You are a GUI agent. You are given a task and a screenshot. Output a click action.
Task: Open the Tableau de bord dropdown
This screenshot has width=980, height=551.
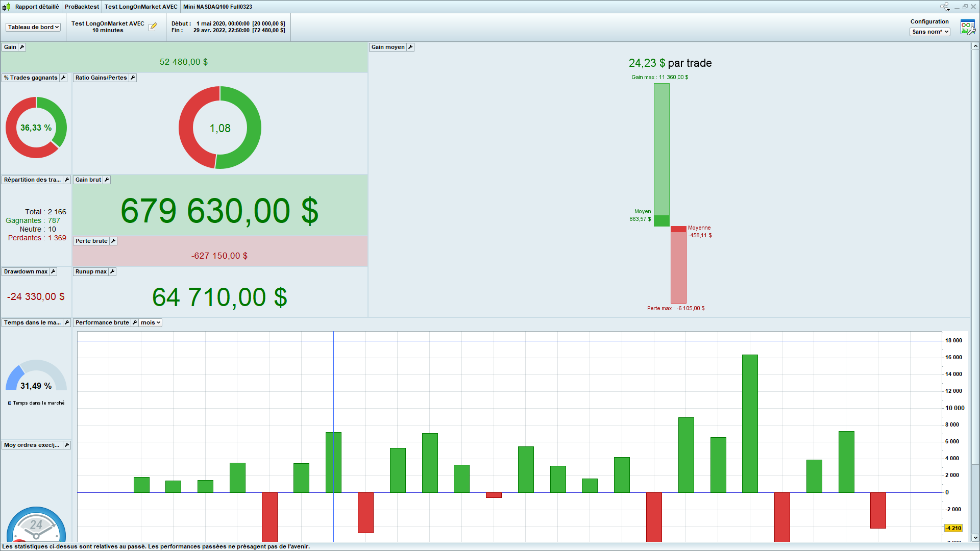click(x=33, y=27)
